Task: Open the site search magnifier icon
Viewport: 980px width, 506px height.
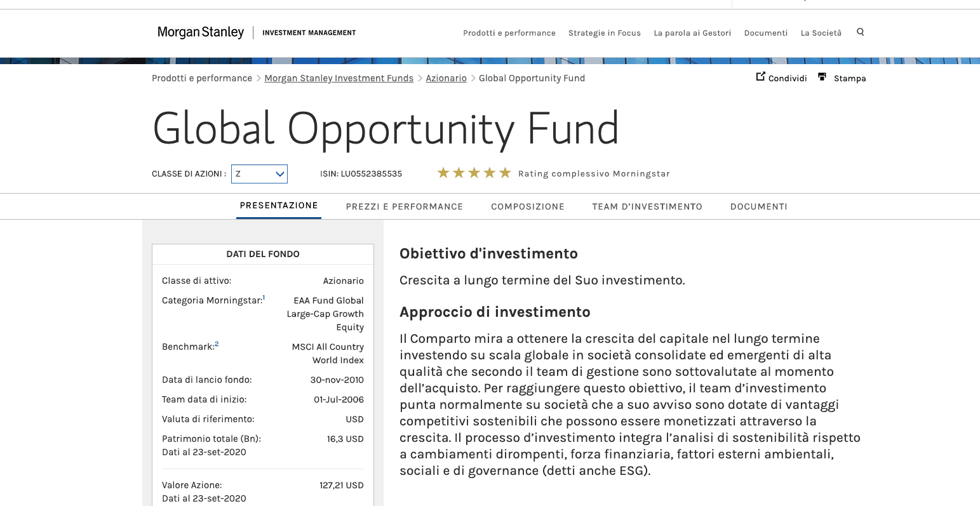Action: 860,32
